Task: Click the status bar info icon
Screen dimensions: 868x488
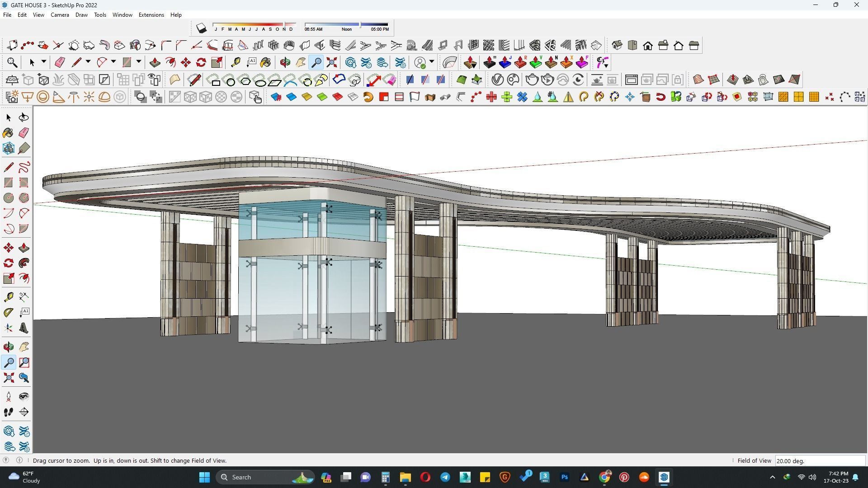Action: (x=19, y=460)
